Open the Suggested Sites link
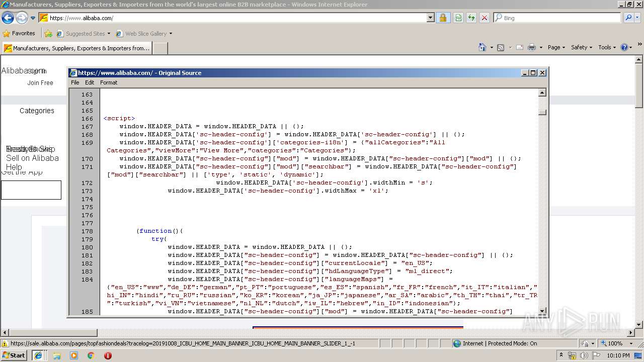Image resolution: width=644 pixels, height=362 pixels. tap(83, 34)
